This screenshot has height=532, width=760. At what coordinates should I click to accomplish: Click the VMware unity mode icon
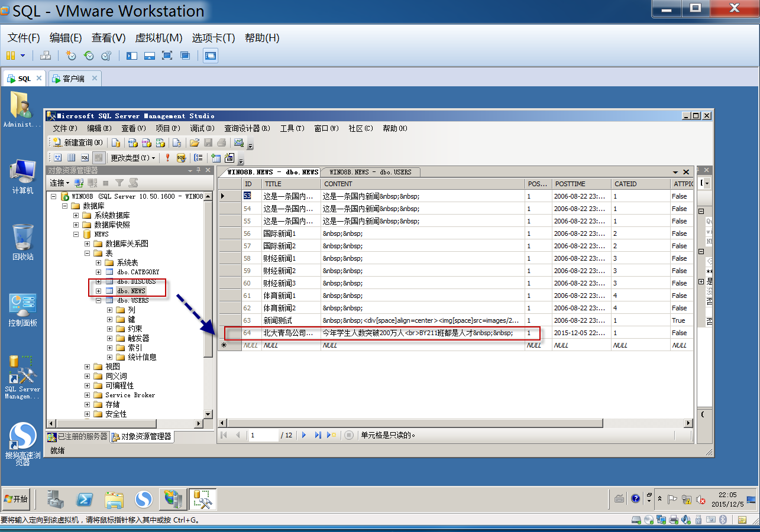pyautogui.click(x=185, y=56)
